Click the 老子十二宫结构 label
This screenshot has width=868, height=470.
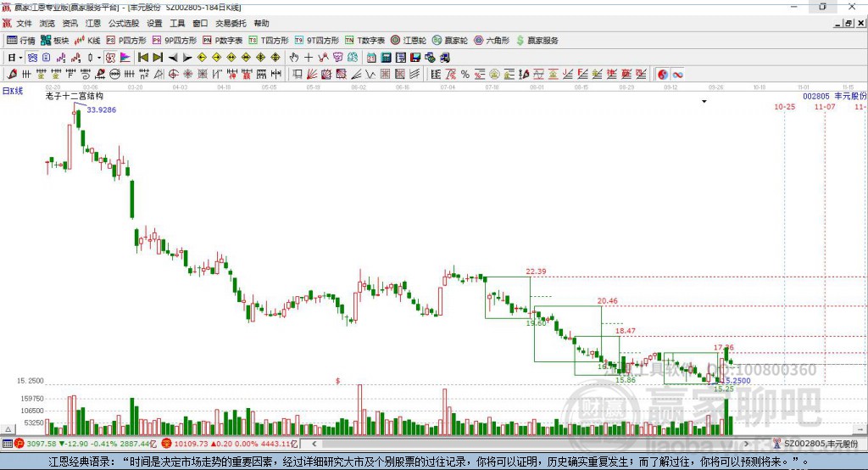75,96
